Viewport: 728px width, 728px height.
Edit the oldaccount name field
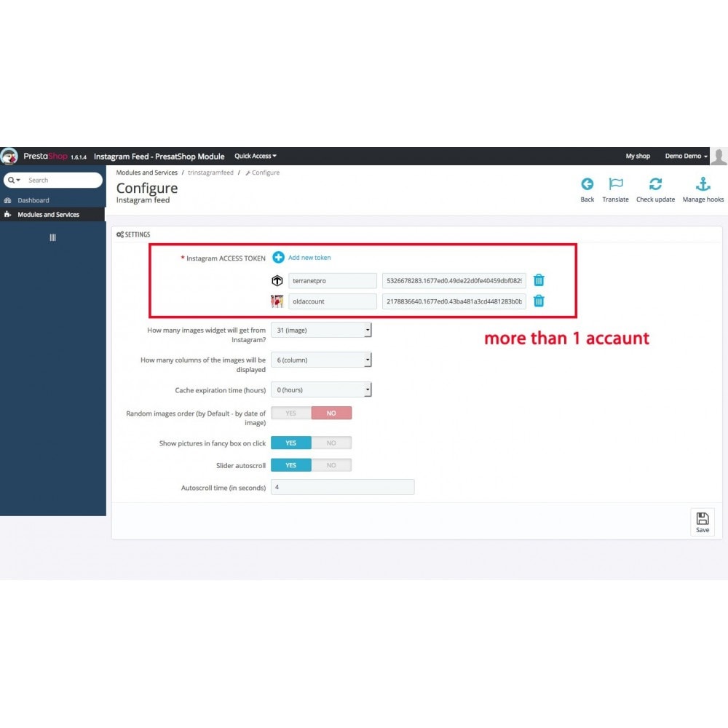click(x=333, y=301)
